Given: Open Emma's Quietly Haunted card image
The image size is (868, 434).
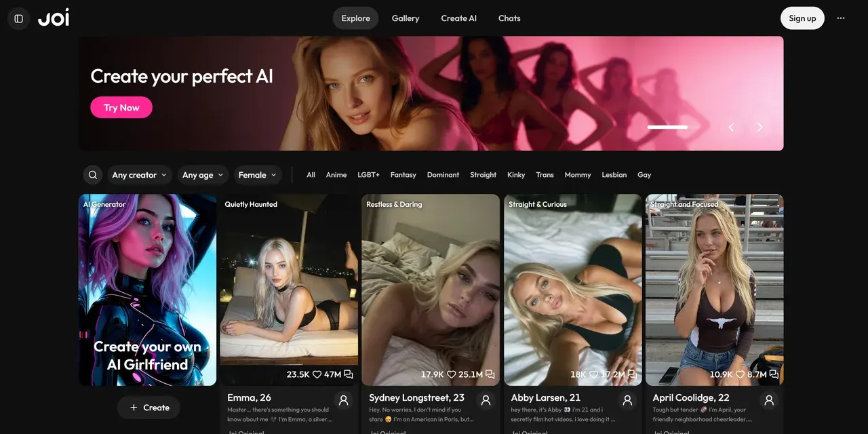Looking at the screenshot, I should [289, 290].
